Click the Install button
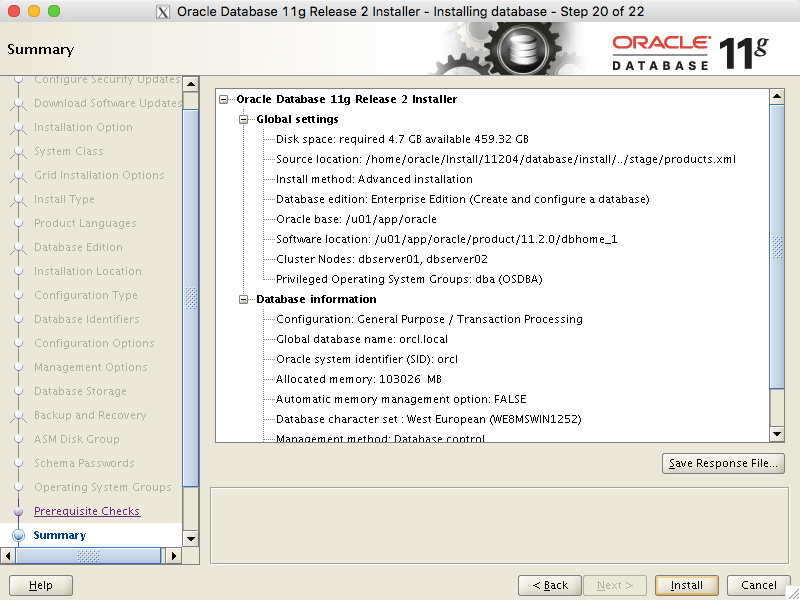Image resolution: width=800 pixels, height=600 pixels. 687,585
